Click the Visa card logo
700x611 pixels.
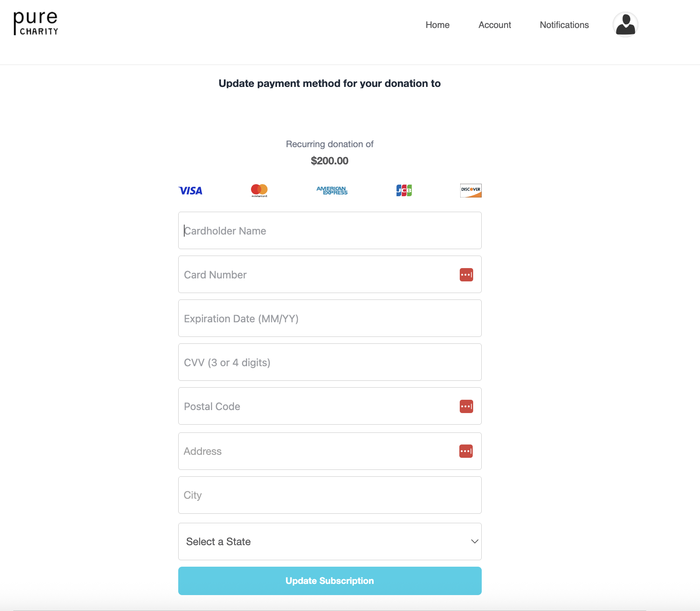pos(190,191)
